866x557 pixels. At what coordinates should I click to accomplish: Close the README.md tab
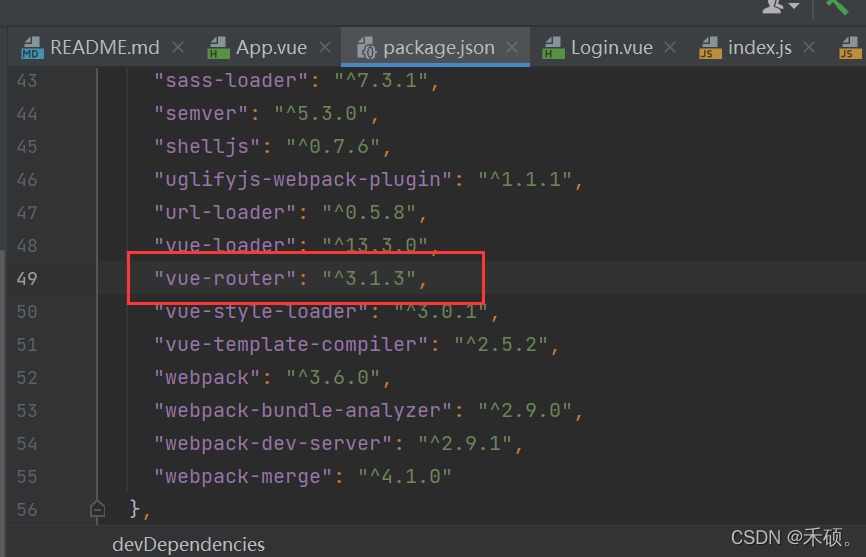pyautogui.click(x=178, y=48)
